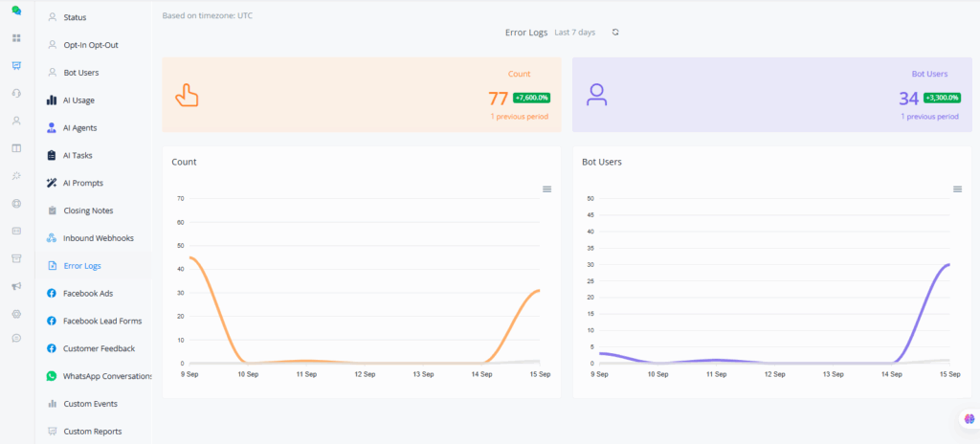Viewport: 980px width, 444px height.
Task: Open the AI Tasks page
Action: tap(77, 155)
